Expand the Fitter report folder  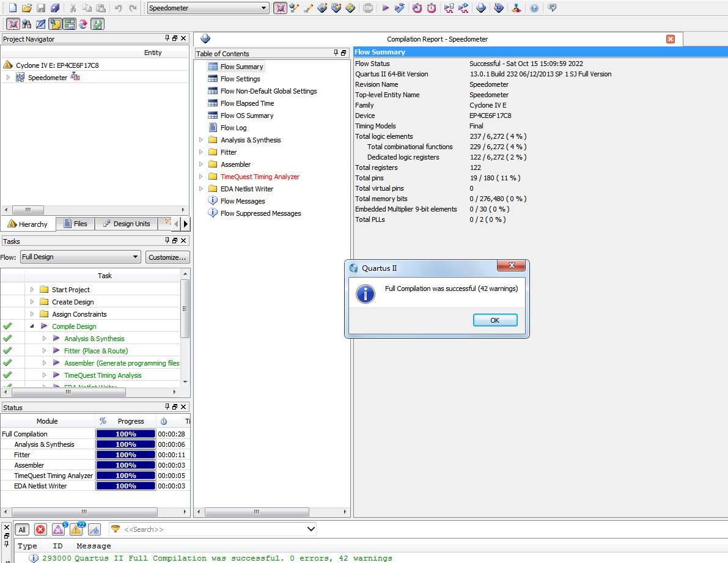coord(200,152)
